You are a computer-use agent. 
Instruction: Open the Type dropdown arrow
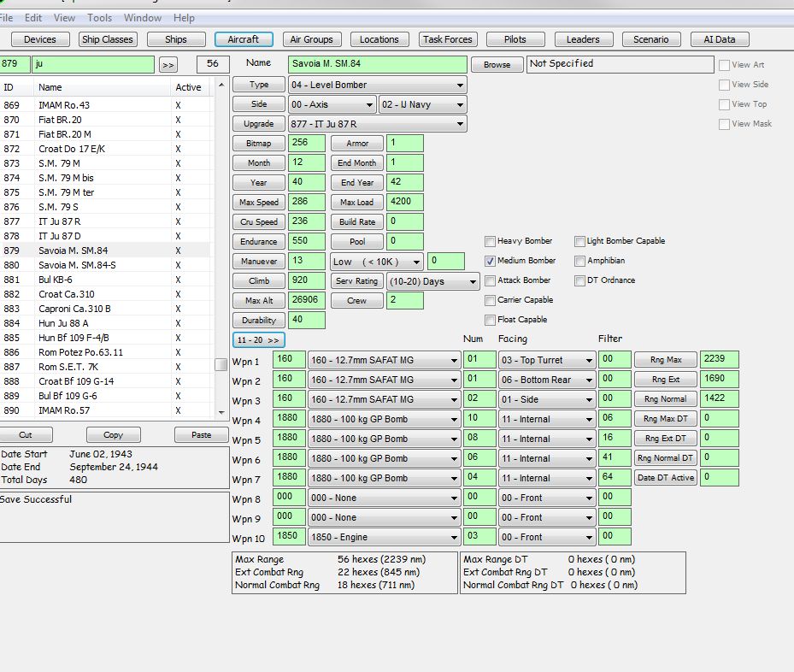point(459,85)
